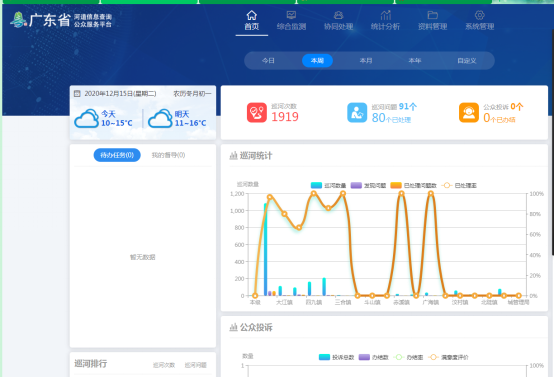Screen dimensions: 554x377
Task: Click the 暂无数据 empty-state text
Action: (142, 257)
